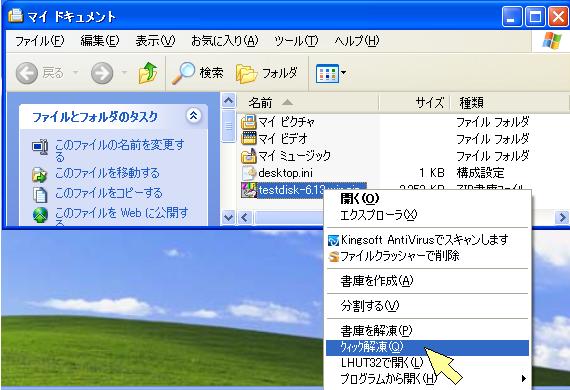Click the testdisk zip archive icon
This screenshot has height=390, width=570.
(249, 190)
